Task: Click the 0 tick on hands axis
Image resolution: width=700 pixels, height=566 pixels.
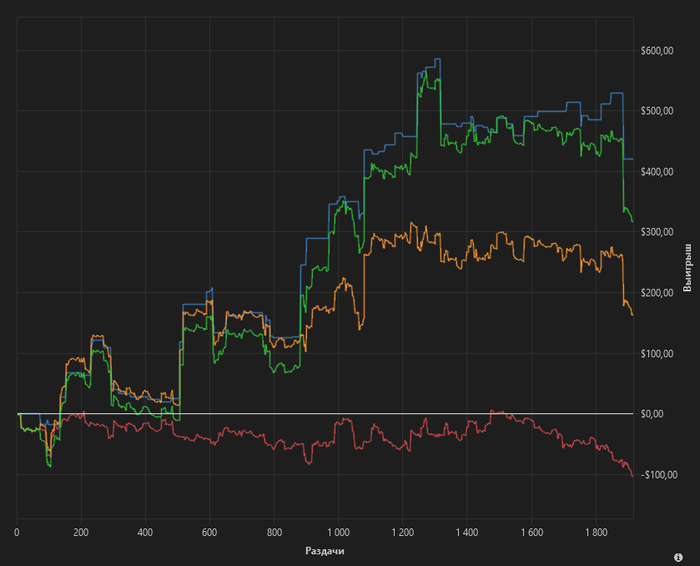Action: 17,532
